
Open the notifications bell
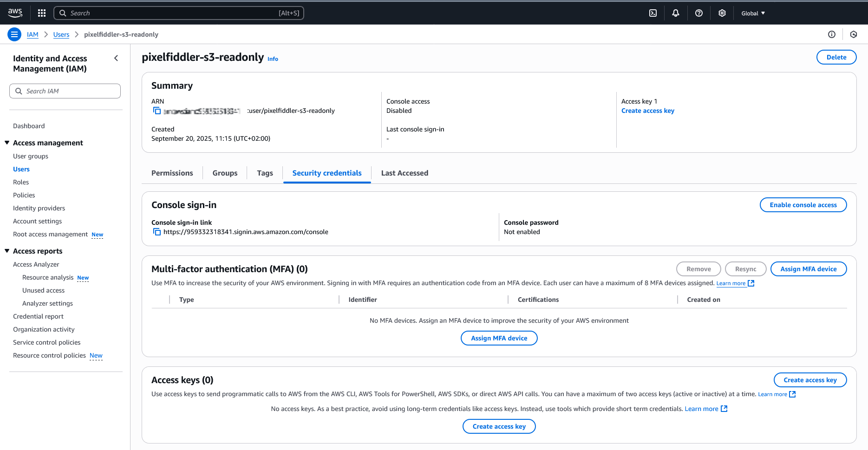click(676, 13)
